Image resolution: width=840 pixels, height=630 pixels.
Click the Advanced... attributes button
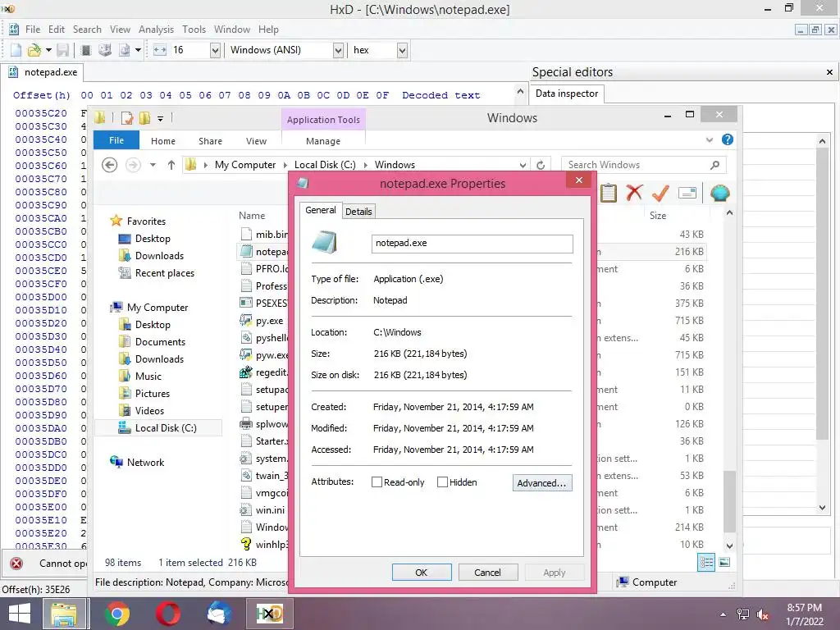click(x=542, y=482)
